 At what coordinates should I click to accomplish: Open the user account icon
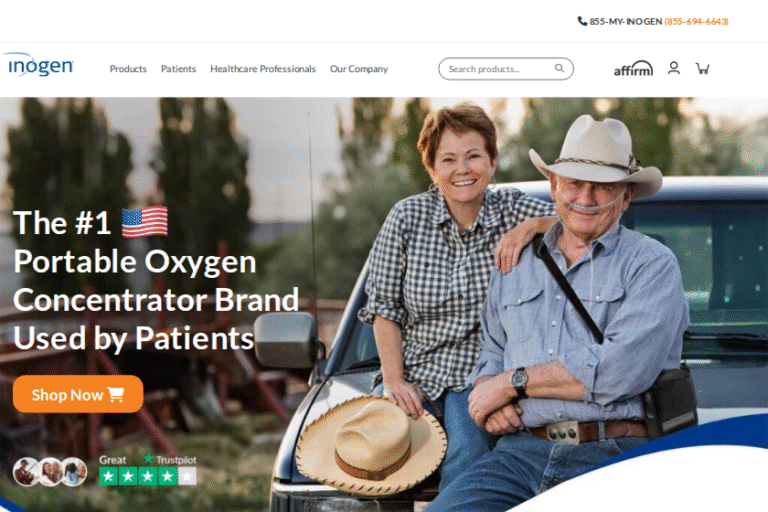(674, 68)
